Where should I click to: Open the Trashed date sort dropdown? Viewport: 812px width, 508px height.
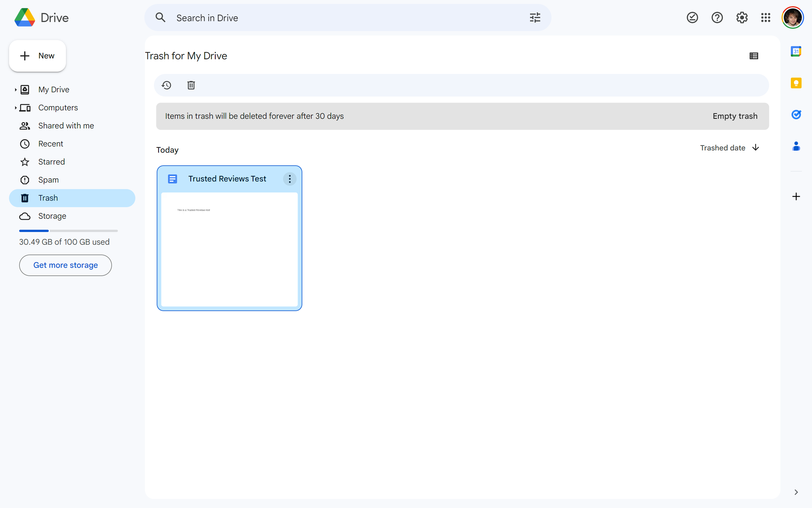723,148
